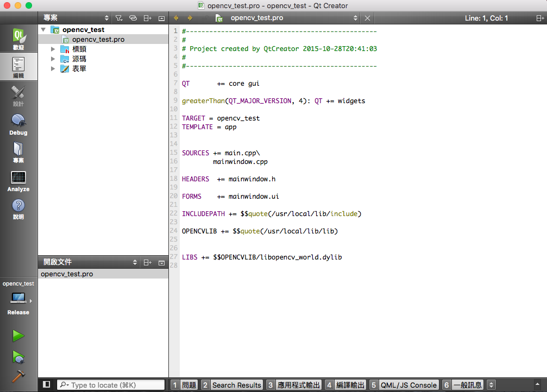The height and width of the screenshot is (392, 547).
Task: Split the Open Documents panel
Action: tap(148, 262)
